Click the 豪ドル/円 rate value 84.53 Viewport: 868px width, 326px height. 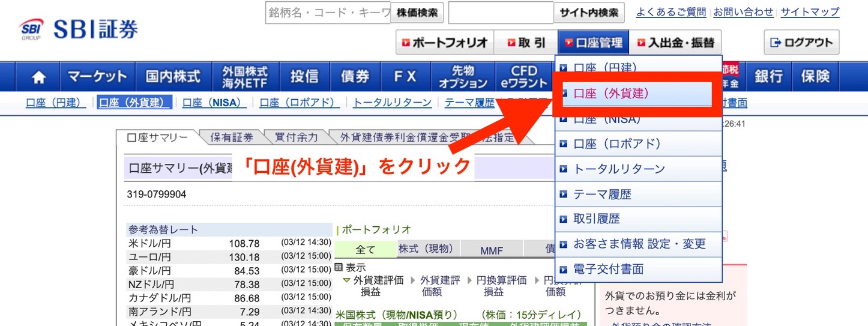[x=247, y=270]
